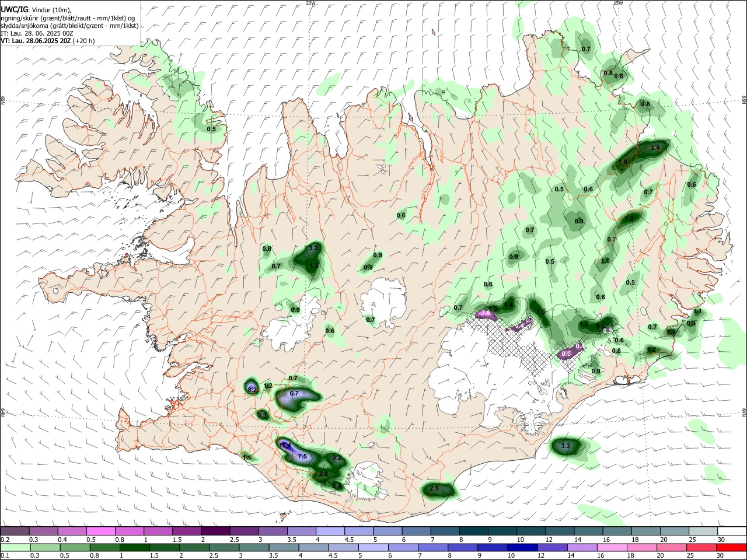
Task: Click the 2.6 value in the northeast
Action: [655, 148]
